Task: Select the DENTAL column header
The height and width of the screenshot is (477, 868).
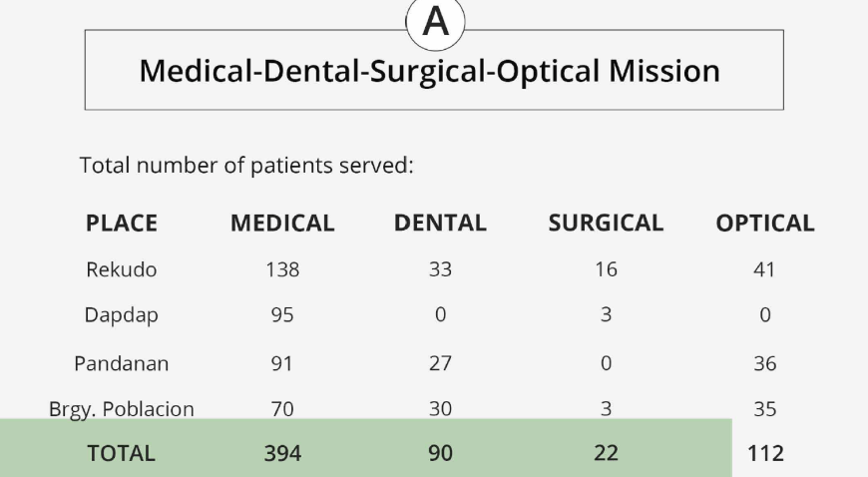Action: tap(440, 224)
